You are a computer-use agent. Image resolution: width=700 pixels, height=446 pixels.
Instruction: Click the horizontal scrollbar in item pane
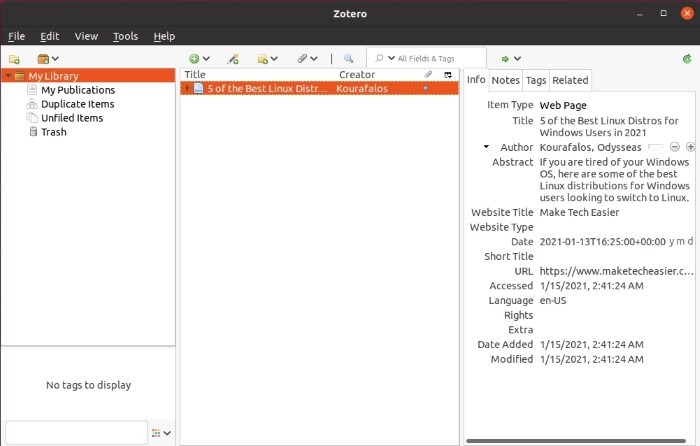coord(576,441)
